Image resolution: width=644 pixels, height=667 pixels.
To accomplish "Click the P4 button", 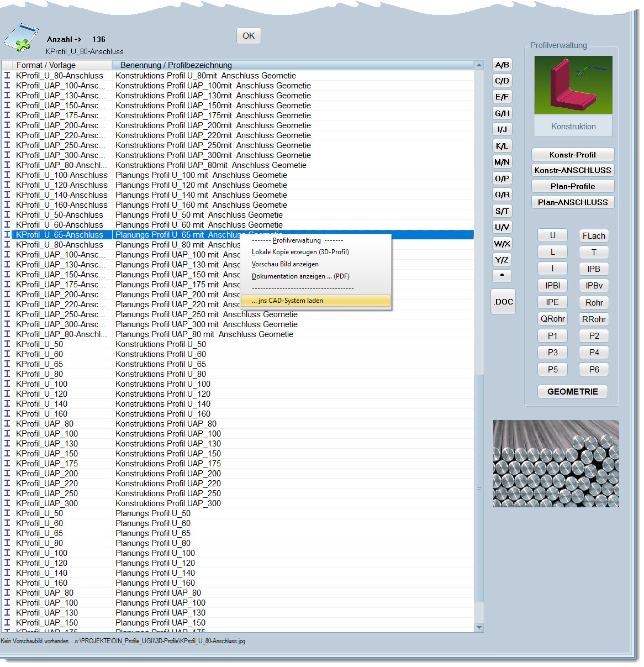I will pyautogui.click(x=594, y=353).
